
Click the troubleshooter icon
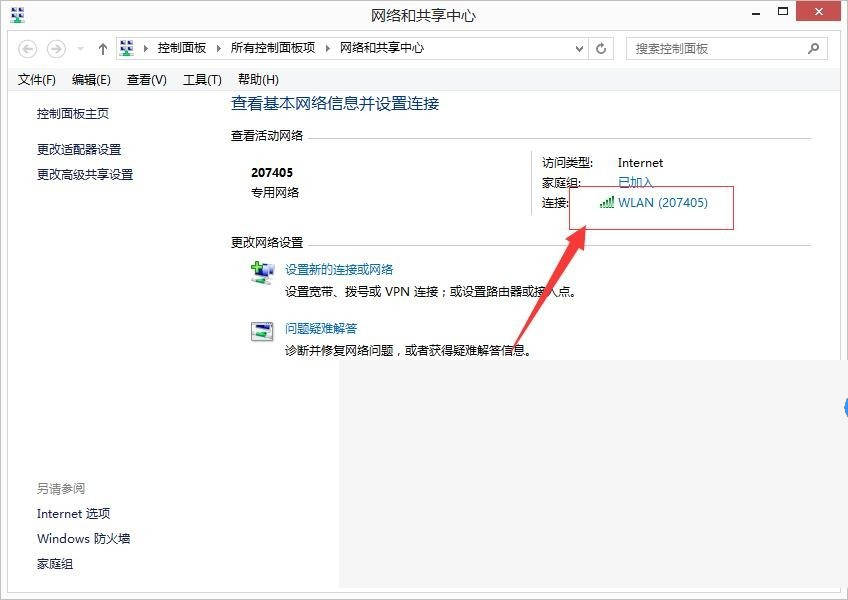click(x=262, y=331)
